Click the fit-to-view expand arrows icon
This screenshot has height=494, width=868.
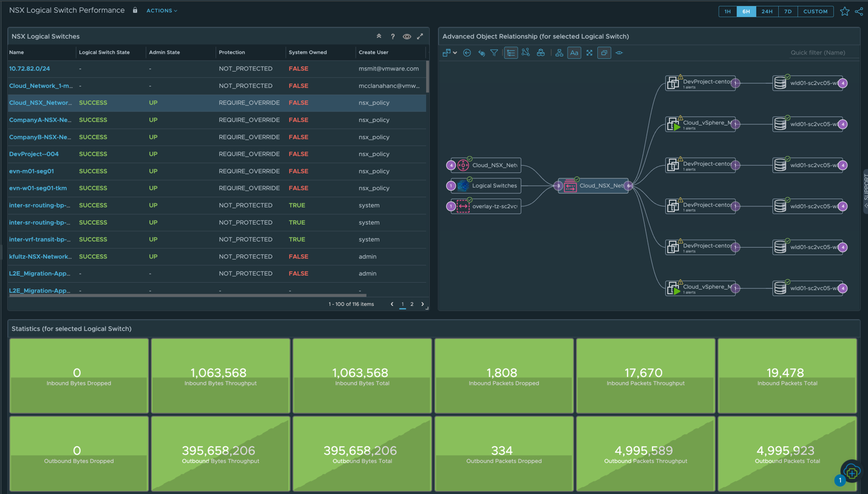pyautogui.click(x=589, y=53)
